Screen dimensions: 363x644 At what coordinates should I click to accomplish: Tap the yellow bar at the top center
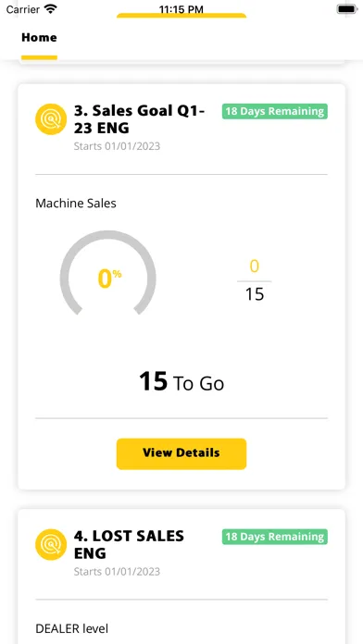point(181,16)
